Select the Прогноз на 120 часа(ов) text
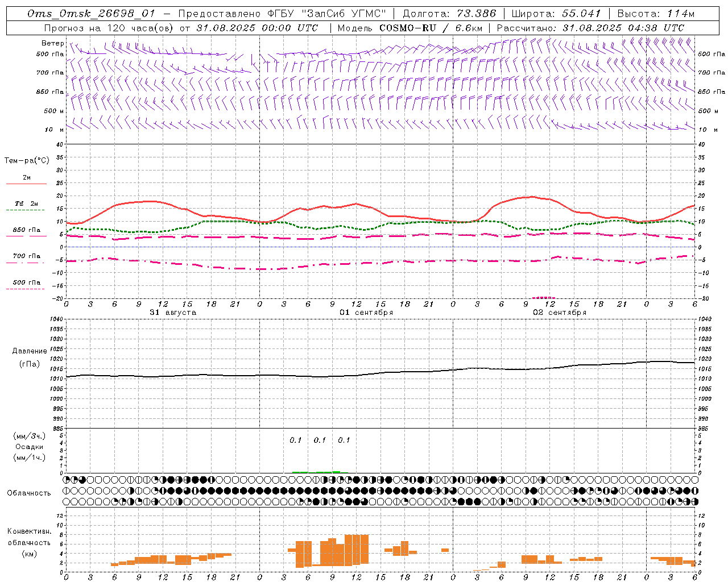728x582 pixels. click(109, 27)
